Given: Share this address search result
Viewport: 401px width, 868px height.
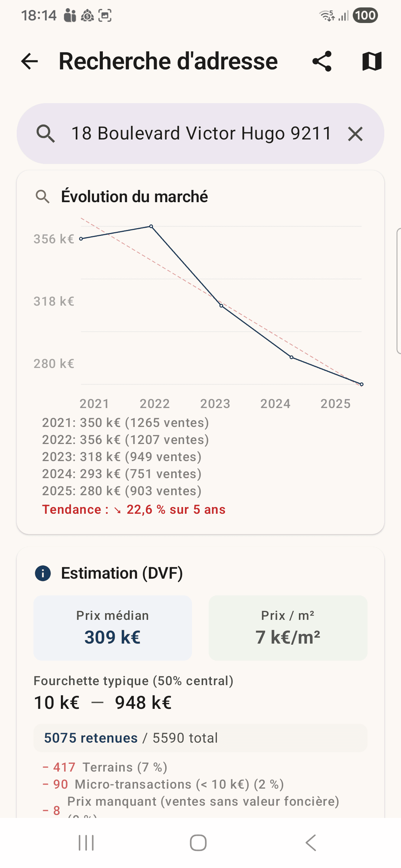Looking at the screenshot, I should [x=322, y=61].
